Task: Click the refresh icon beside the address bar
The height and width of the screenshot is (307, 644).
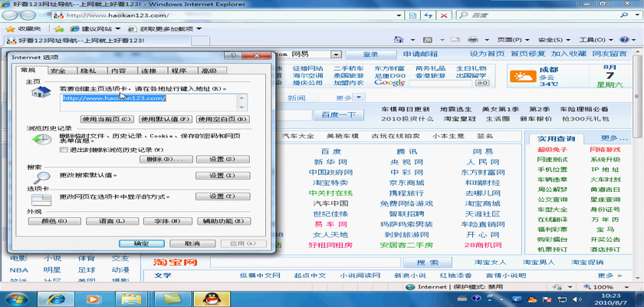Action: (x=430, y=15)
